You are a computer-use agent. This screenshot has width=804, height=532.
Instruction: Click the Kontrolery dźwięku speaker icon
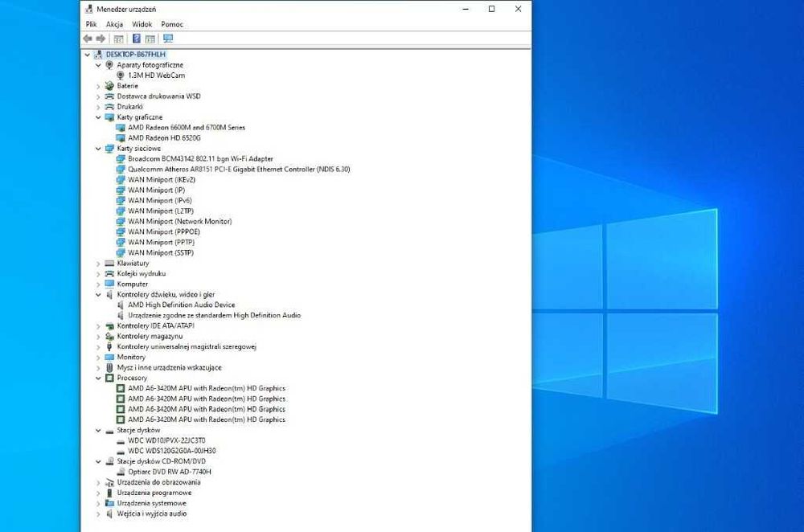109,294
